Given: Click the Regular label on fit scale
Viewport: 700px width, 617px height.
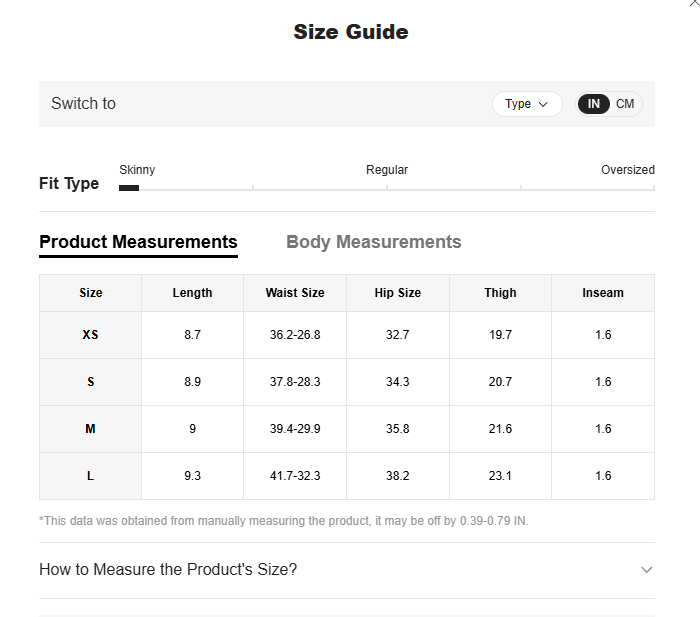Looking at the screenshot, I should [x=387, y=170].
